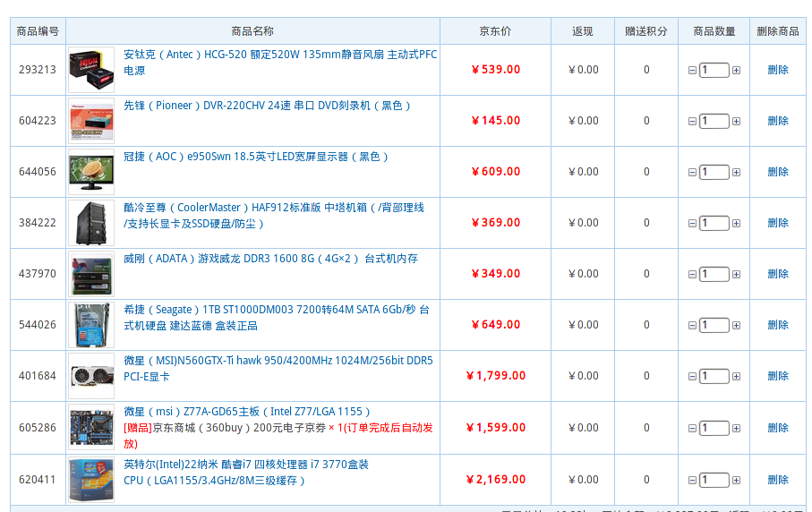Delete item 293213 via 删除
The width and height of the screenshot is (812, 512).
coord(778,70)
